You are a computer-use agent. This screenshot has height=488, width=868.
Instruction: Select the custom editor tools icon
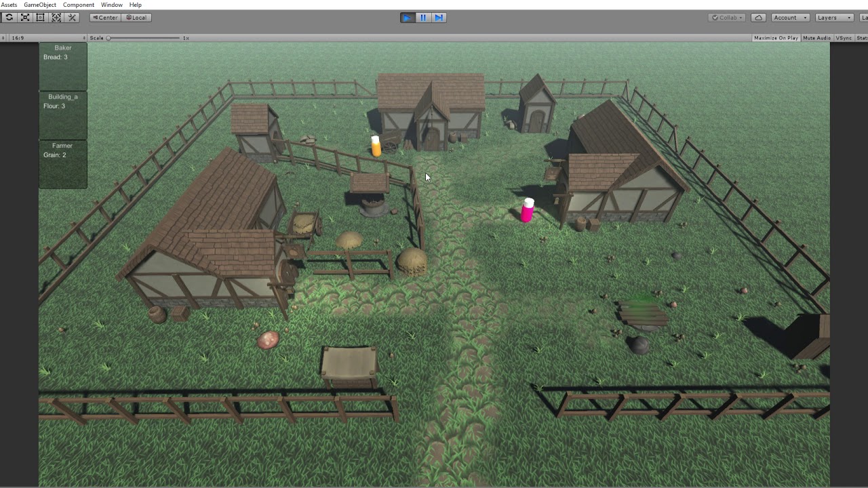click(x=72, y=18)
